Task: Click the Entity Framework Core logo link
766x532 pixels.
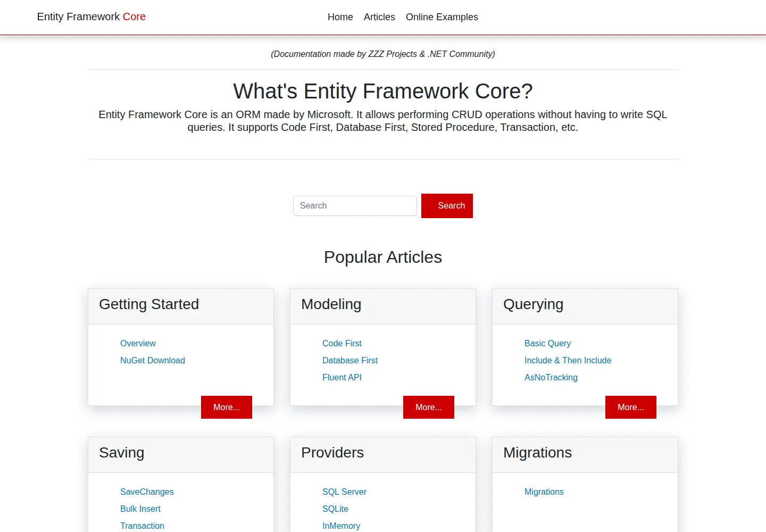Action: click(91, 16)
